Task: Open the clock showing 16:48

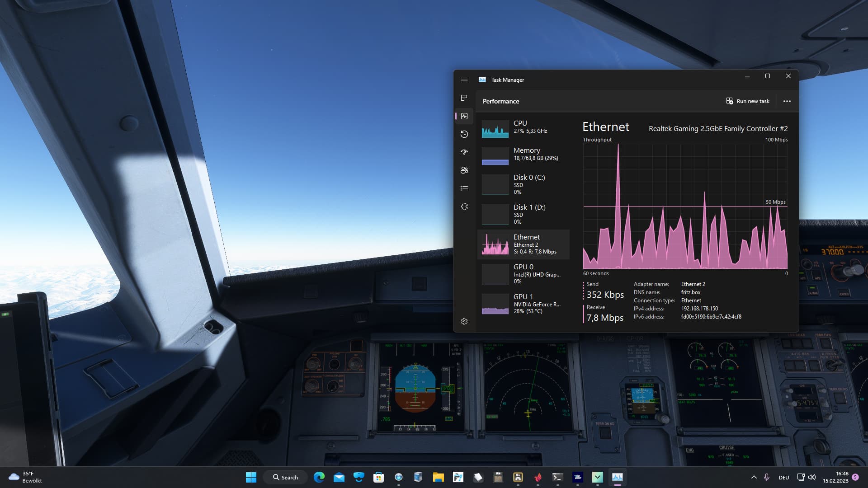Action: coord(835,477)
